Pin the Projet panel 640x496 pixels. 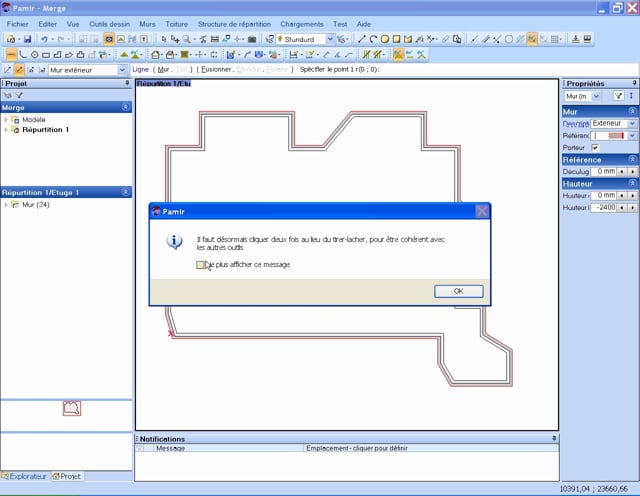[x=127, y=83]
